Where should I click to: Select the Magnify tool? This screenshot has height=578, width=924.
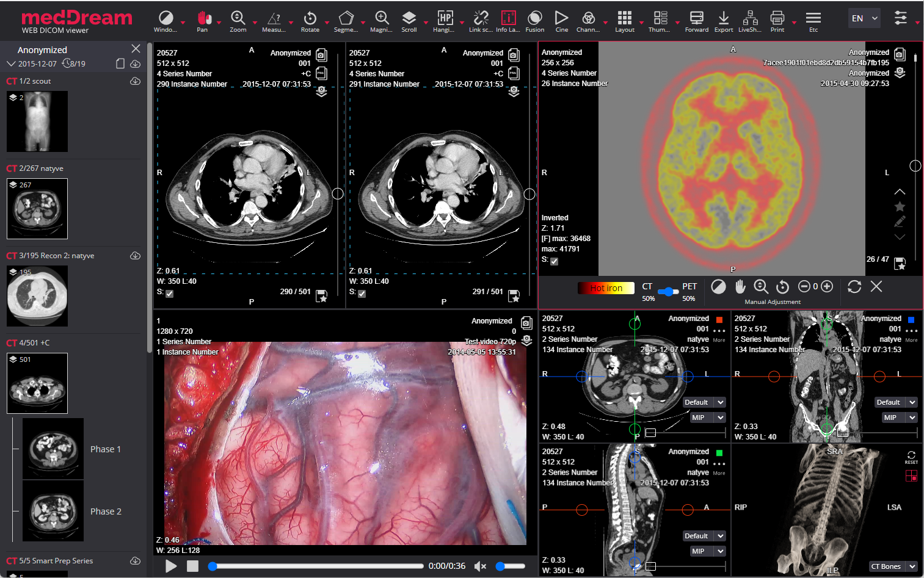(382, 18)
